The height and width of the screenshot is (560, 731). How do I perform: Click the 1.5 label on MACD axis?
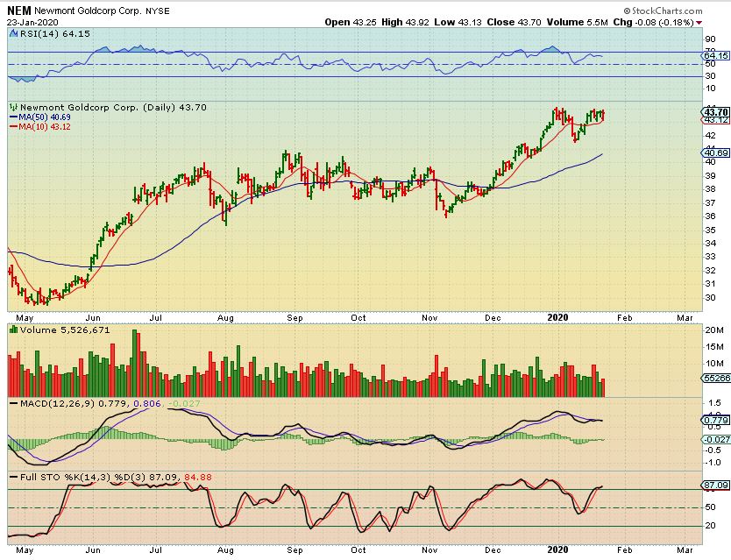713,403
